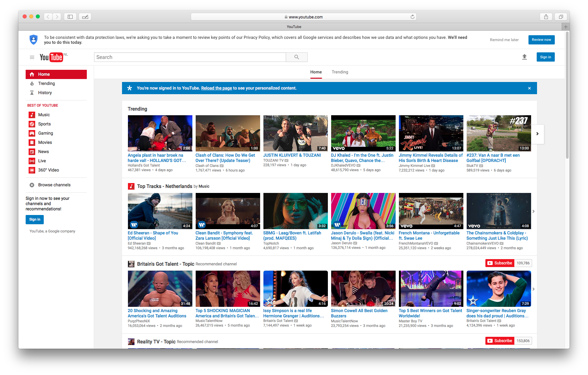Click the reload page icon in address bar
588x375 pixels.
pyautogui.click(x=412, y=17)
